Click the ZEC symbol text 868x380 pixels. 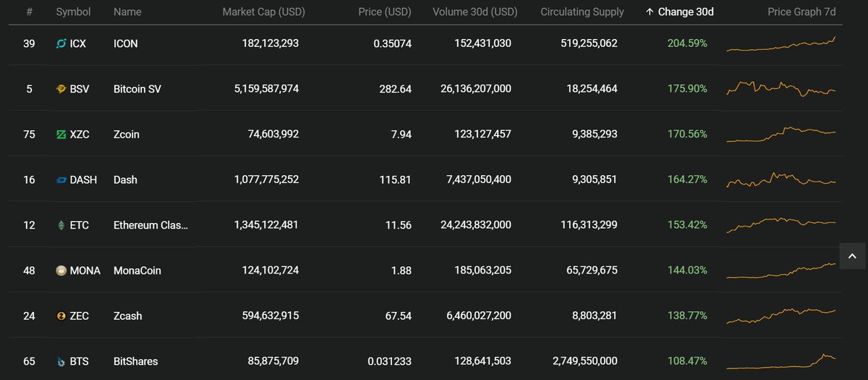80,316
